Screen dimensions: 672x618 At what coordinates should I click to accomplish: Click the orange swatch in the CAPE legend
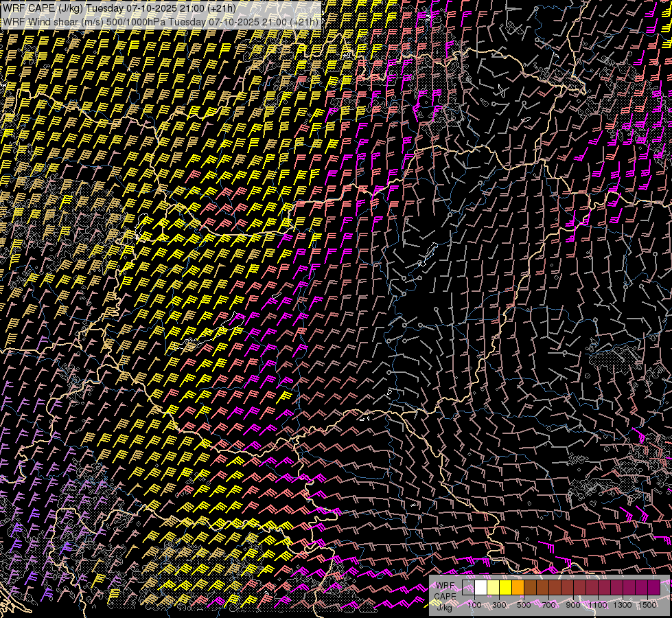tap(518, 588)
